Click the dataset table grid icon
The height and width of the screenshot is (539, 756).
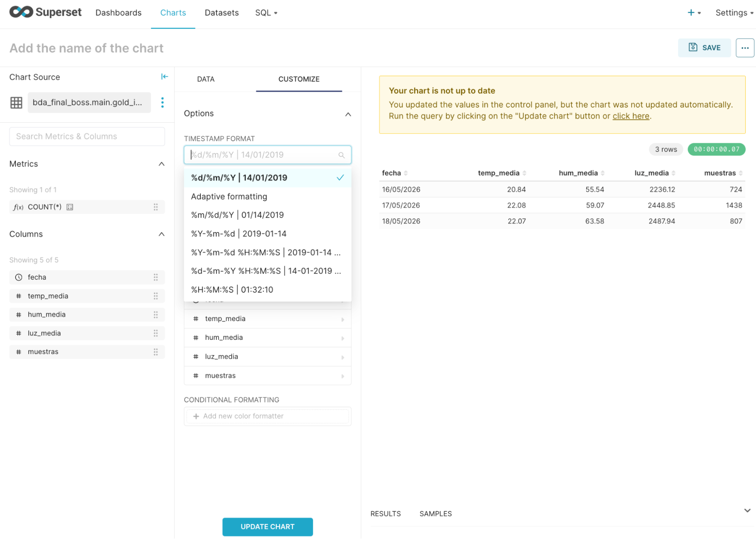click(16, 103)
